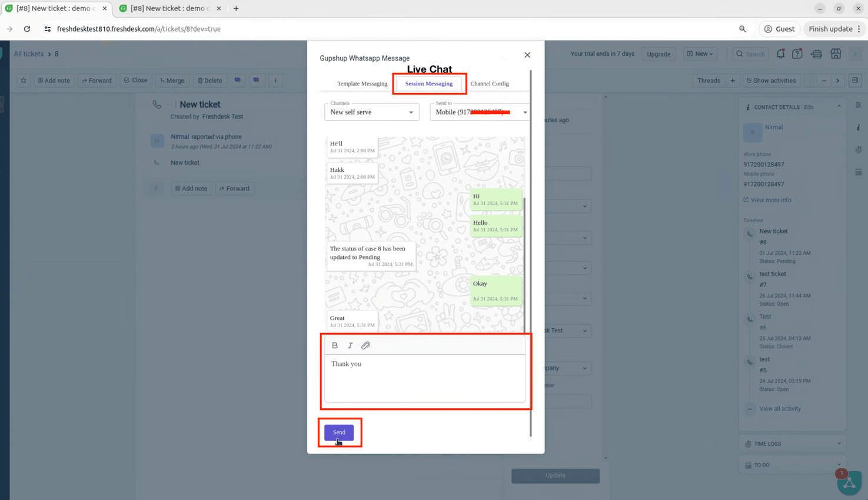The width and height of the screenshot is (868, 500).
Task: Open the Channels 'New self serve' dropdown
Action: coord(371,112)
